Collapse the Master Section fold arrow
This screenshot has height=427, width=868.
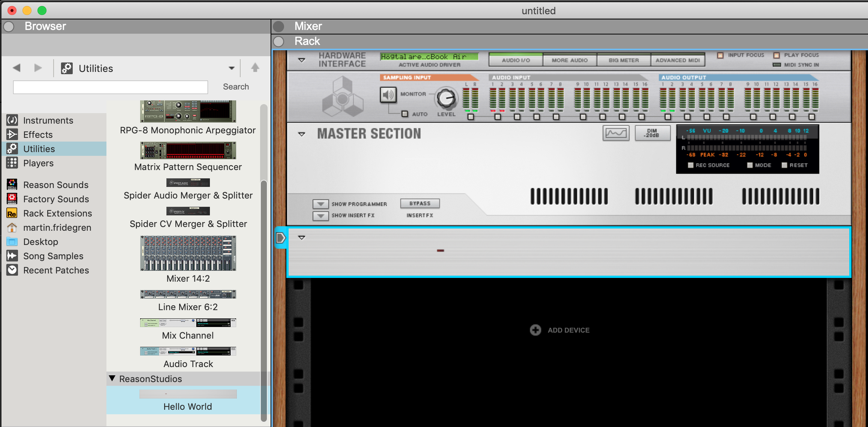[x=302, y=134]
